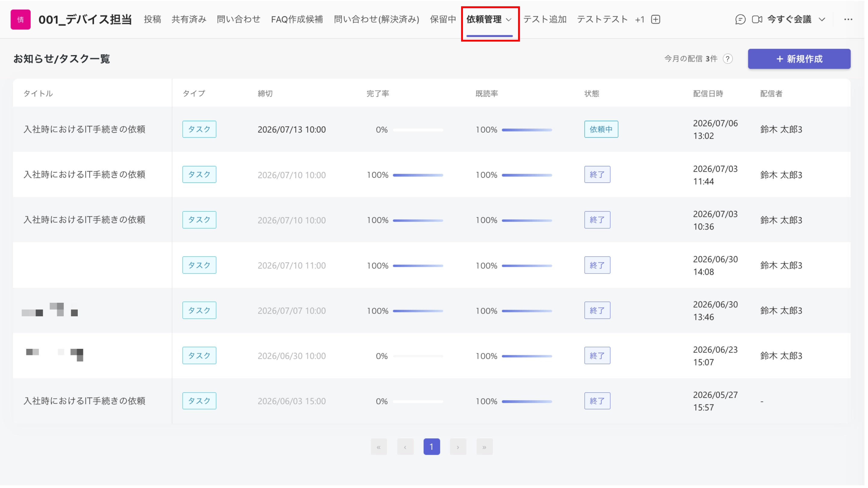Open task title in row delivered 2026/05/27
Image resolution: width=868 pixels, height=488 pixels.
point(84,401)
